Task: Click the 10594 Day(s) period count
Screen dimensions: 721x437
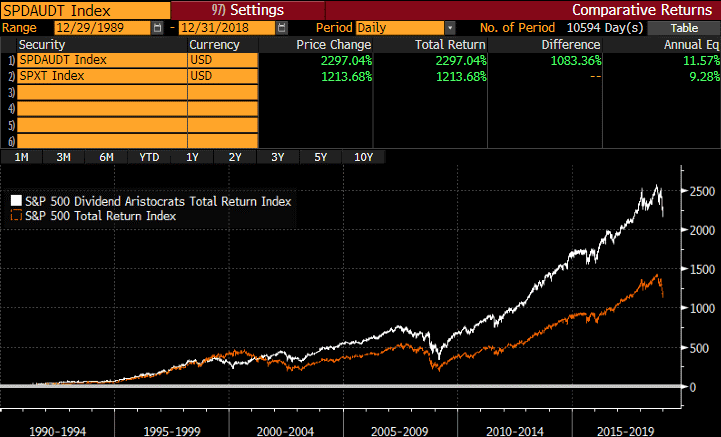Action: [605, 28]
